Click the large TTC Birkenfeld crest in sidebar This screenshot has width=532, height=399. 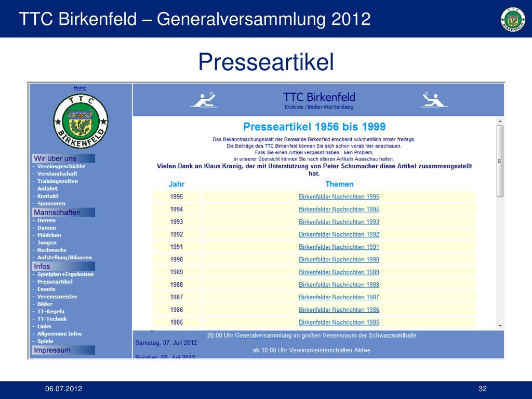tap(81, 121)
